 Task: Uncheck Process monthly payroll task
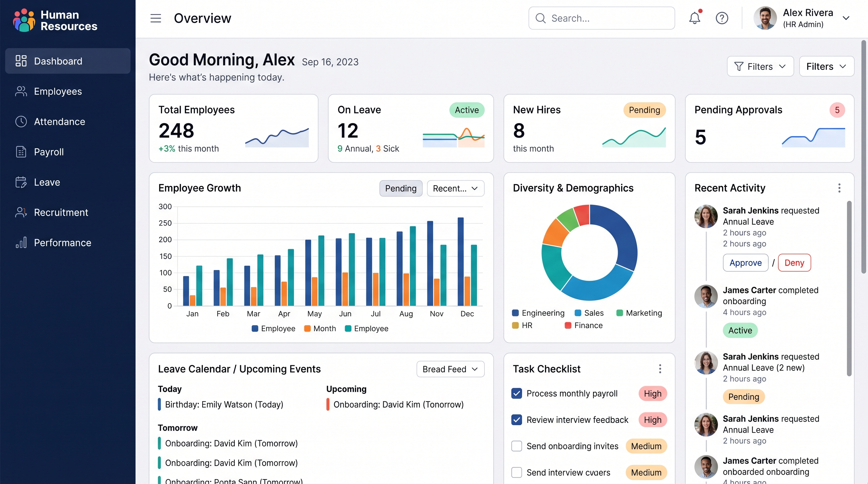tap(516, 393)
